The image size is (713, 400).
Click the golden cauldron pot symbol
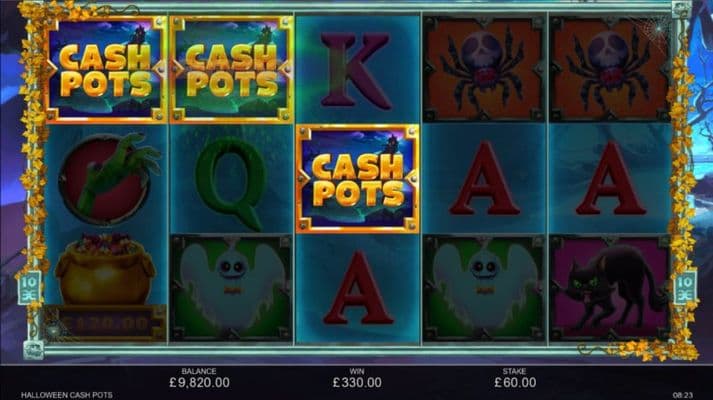[105, 269]
